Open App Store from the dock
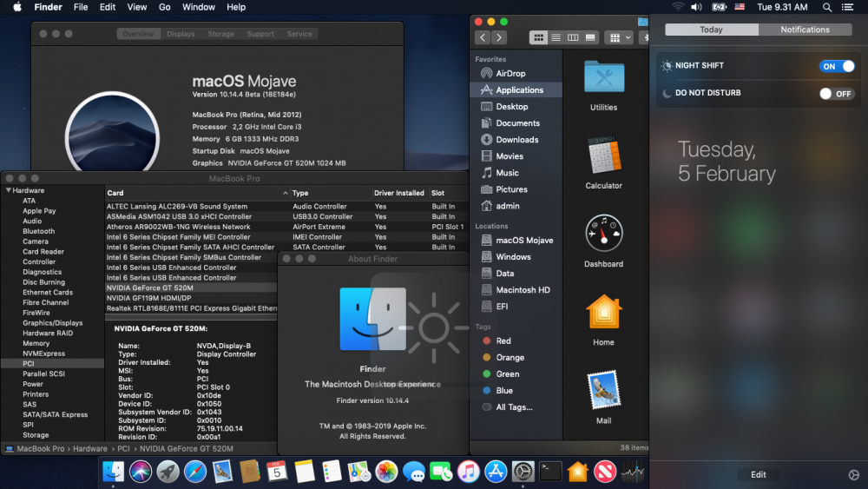 pos(496,472)
